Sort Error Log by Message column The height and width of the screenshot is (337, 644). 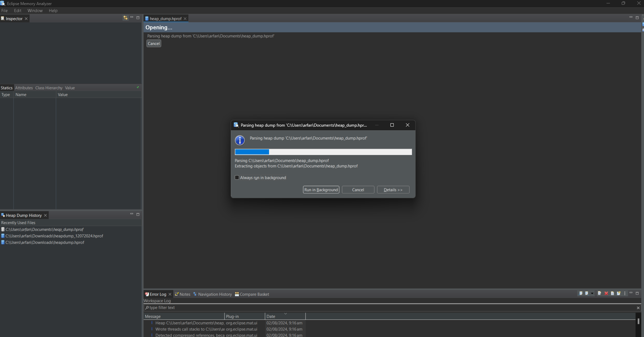pos(184,316)
